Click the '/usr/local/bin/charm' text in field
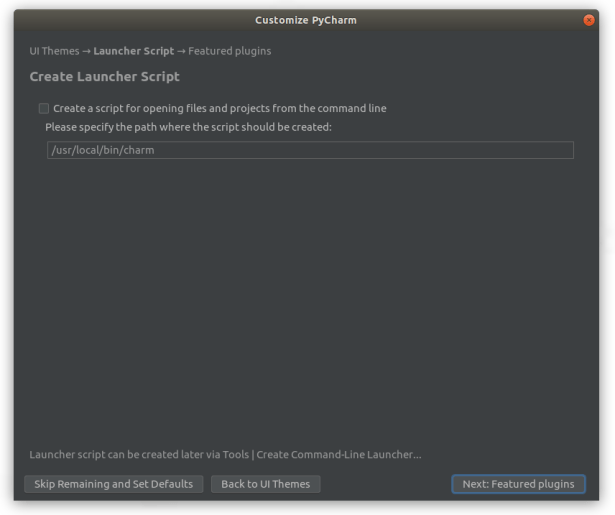Image resolution: width=615 pixels, height=515 pixels. click(x=103, y=150)
